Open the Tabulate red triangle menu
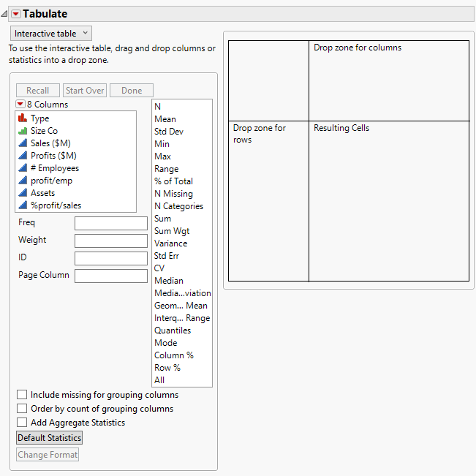The image size is (476, 476). (x=15, y=14)
